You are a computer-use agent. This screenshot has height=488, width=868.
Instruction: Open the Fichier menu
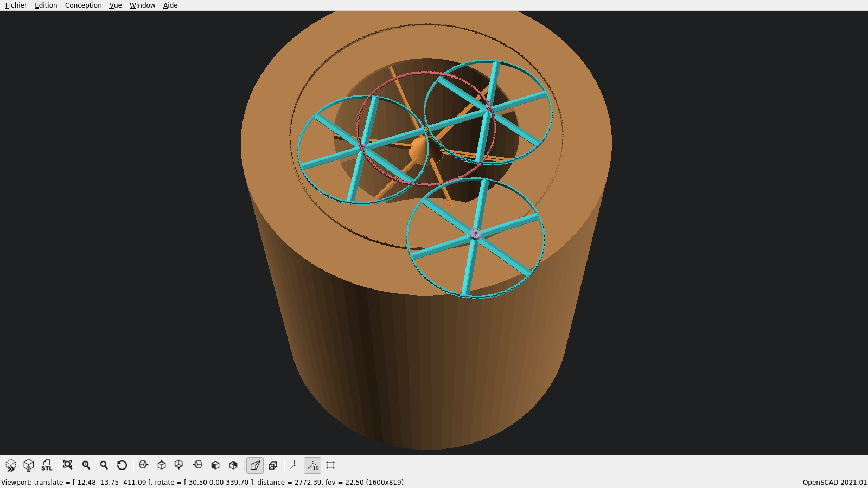pyautogui.click(x=15, y=5)
